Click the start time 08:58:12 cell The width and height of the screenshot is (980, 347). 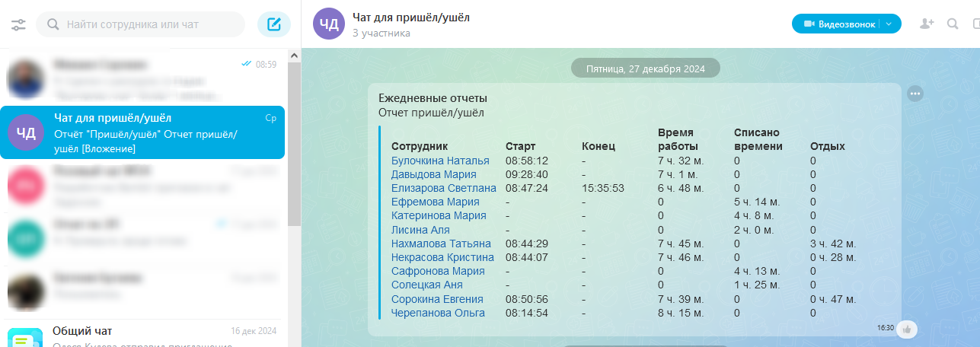[527, 161]
